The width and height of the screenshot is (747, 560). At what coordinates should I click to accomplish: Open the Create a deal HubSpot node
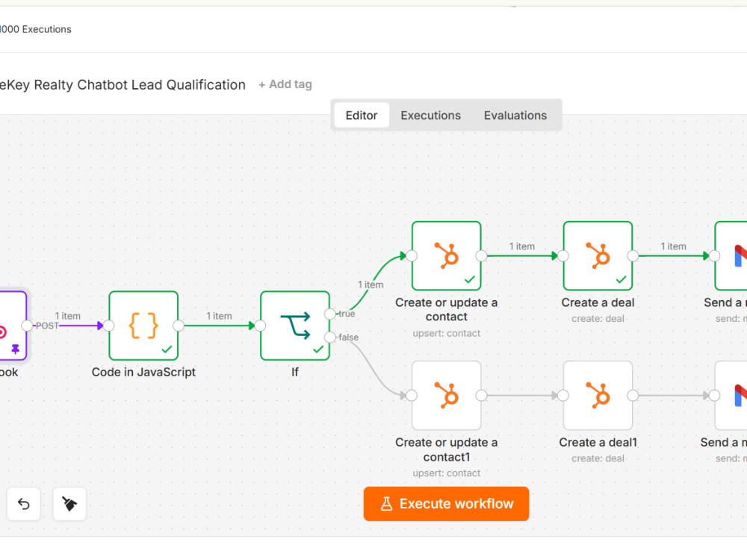598,255
